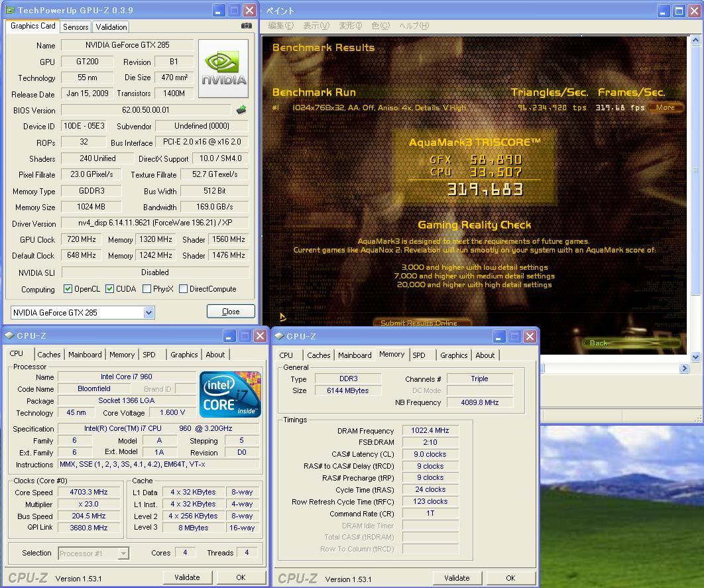Minimize the left CPU-Z window
Image resolution: width=704 pixels, height=588 pixels.
[229, 335]
